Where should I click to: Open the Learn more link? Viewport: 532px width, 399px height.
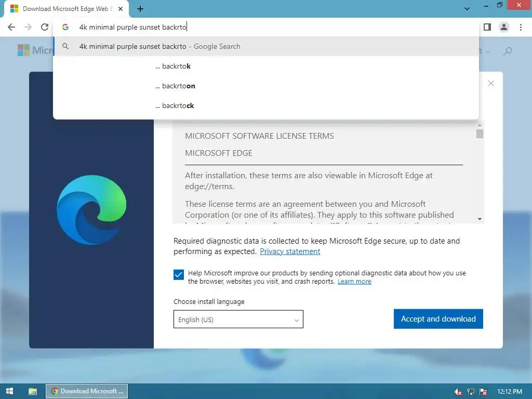[354, 281]
